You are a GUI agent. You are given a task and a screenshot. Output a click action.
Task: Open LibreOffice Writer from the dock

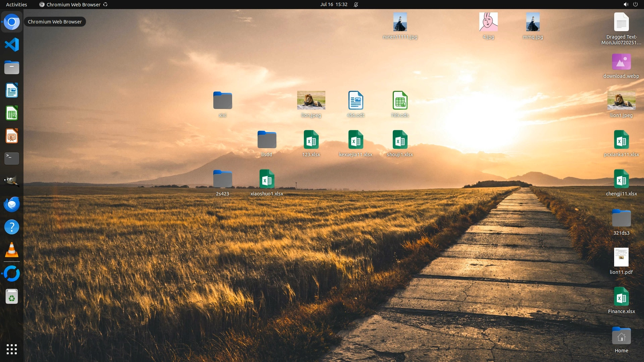(12, 90)
